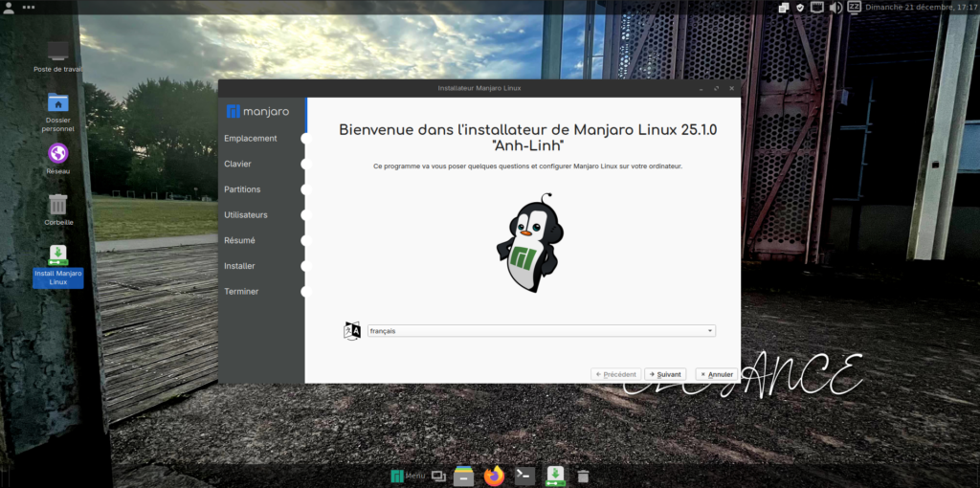The width and height of the screenshot is (980, 488).
Task: Open the file manager drawer icon in dock
Action: tap(463, 477)
